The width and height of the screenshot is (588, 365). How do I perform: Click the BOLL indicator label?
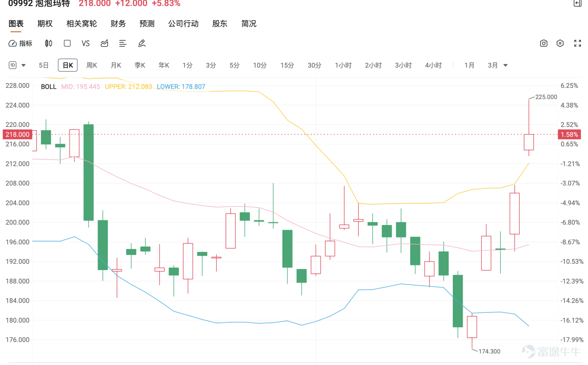point(49,87)
